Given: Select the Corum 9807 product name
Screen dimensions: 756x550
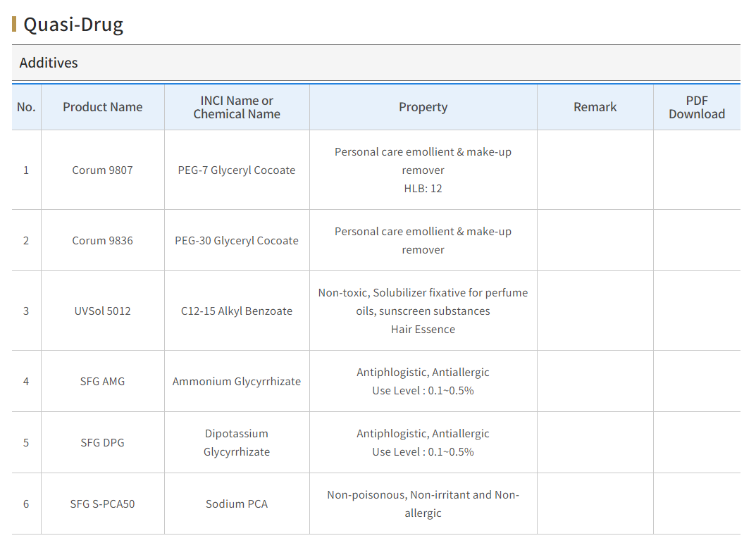Looking at the screenshot, I should coord(102,170).
